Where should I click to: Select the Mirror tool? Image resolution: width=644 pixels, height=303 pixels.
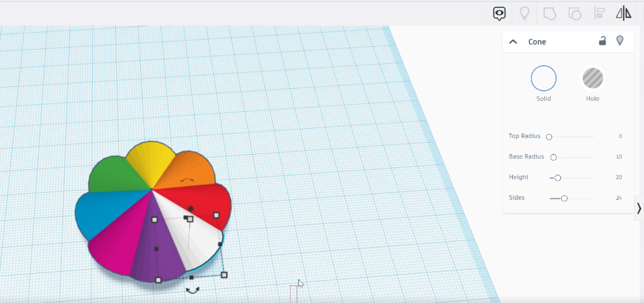coord(624,14)
